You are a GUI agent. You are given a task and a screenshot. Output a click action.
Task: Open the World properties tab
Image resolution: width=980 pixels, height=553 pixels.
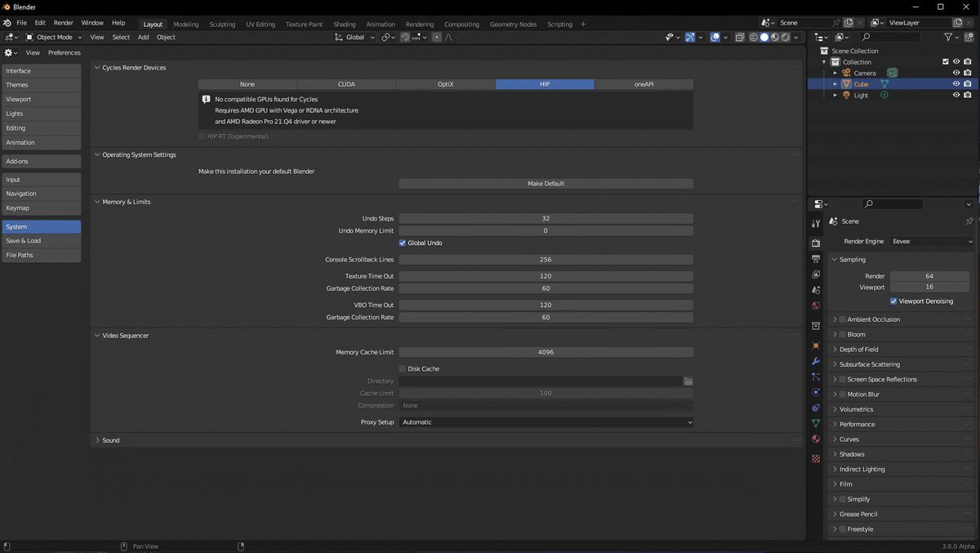815,305
